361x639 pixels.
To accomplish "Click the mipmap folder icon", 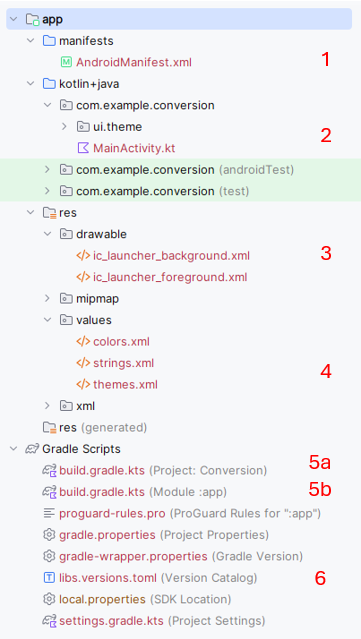I will pos(66,299).
